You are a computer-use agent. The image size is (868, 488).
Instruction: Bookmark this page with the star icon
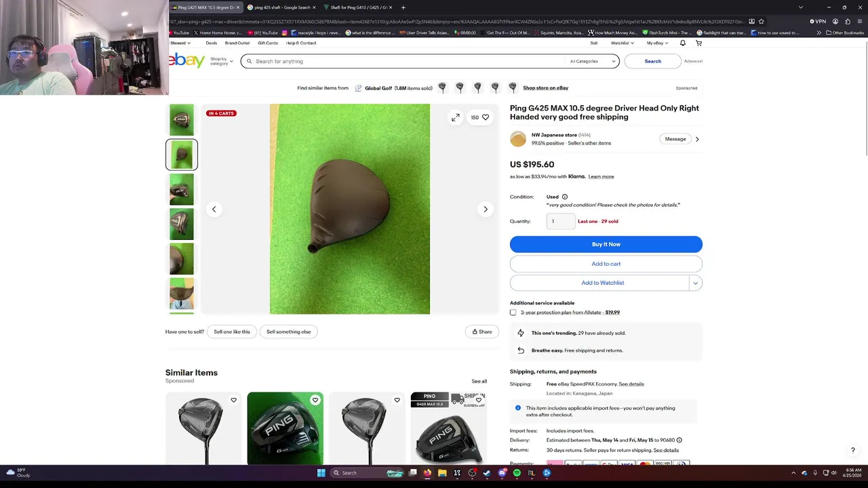[761, 21]
